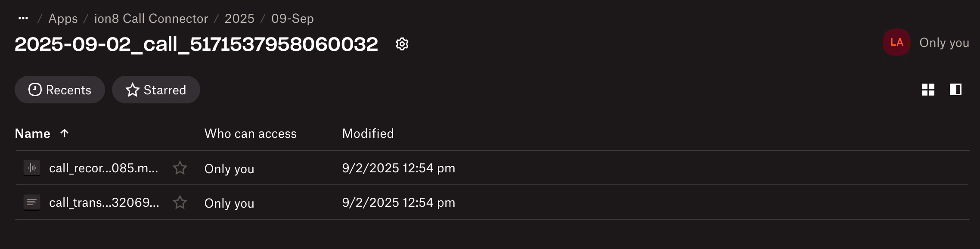The width and height of the screenshot is (980, 249).
Task: Open the LA avatar in the top right
Action: tap(897, 42)
